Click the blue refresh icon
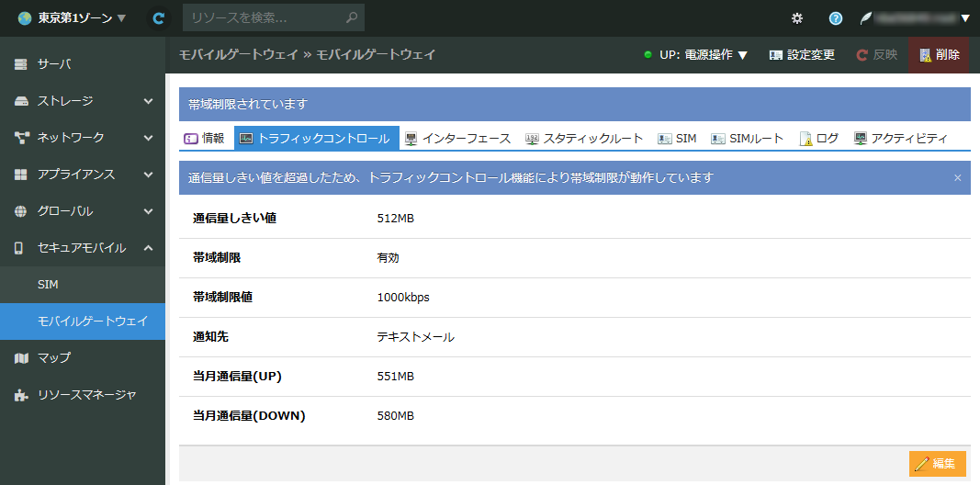The image size is (980, 485). point(160,18)
